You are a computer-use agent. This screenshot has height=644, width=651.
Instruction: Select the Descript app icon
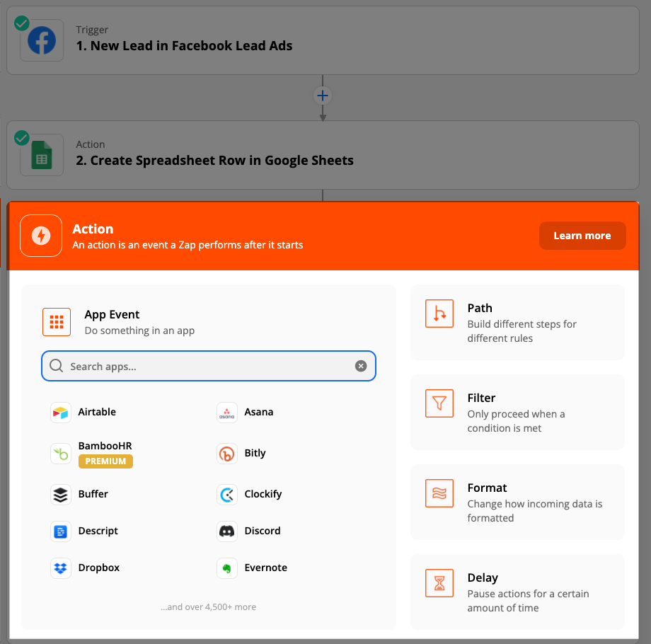(x=61, y=531)
